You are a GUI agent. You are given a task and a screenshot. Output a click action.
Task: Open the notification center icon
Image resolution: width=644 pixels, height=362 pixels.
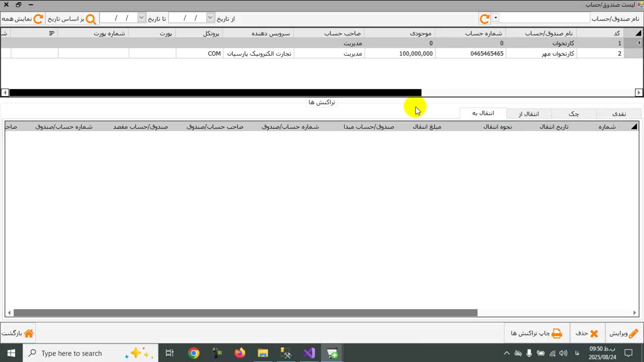click(x=628, y=353)
